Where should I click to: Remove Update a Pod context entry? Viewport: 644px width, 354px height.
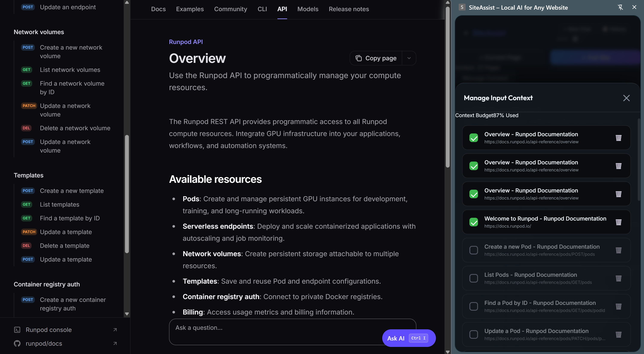click(x=618, y=334)
